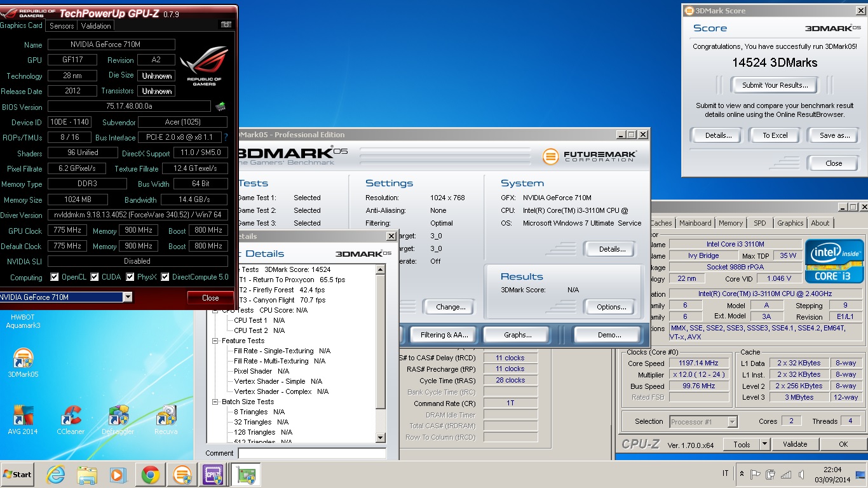The image size is (868, 488).
Task: Click Details button under System section
Action: tap(612, 249)
